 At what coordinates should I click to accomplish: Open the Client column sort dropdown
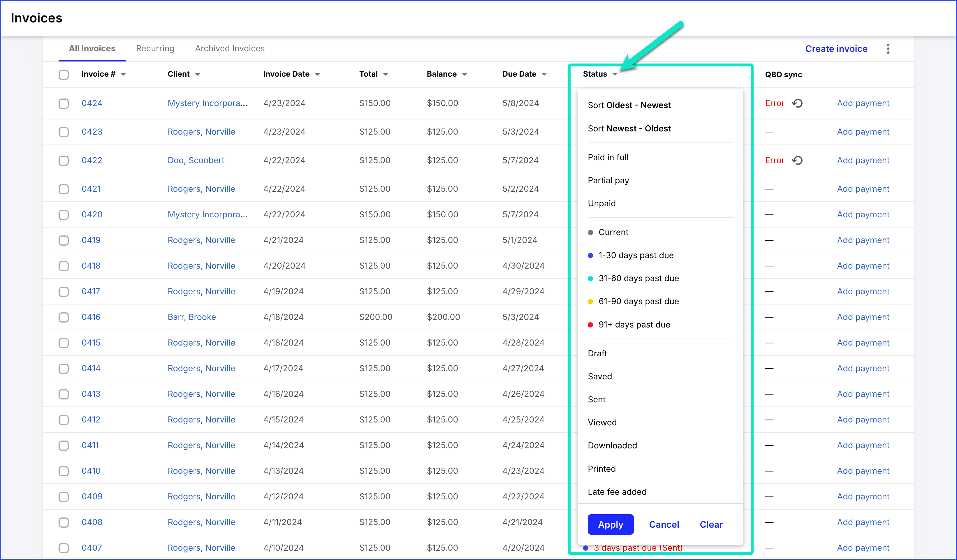(198, 74)
